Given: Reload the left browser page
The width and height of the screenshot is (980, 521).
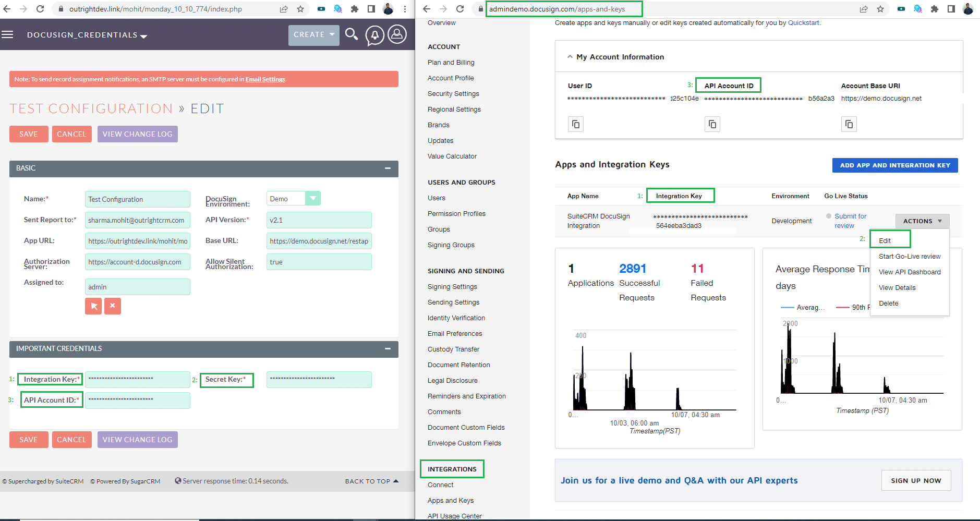Looking at the screenshot, I should pyautogui.click(x=40, y=9).
